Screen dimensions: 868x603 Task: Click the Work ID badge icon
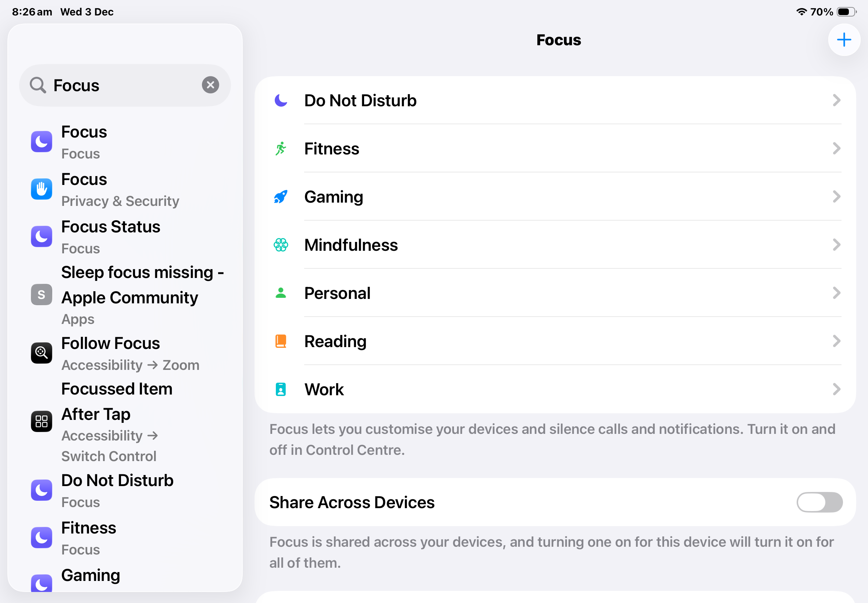pyautogui.click(x=281, y=389)
